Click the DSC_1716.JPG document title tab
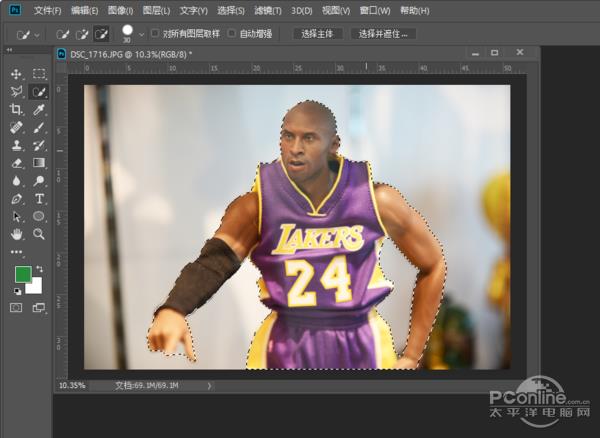This screenshot has width=600, height=438. pos(131,54)
